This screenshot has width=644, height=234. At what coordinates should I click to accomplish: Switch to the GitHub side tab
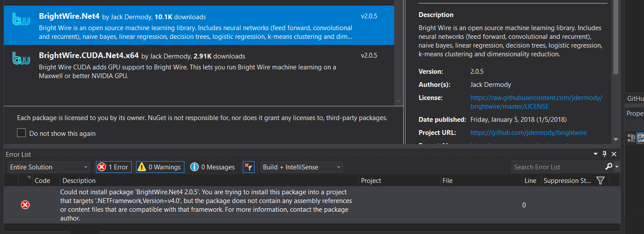pyautogui.click(x=635, y=99)
